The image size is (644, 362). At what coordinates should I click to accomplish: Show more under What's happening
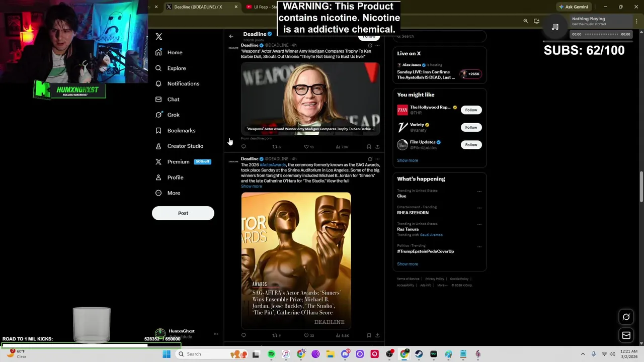(x=408, y=264)
